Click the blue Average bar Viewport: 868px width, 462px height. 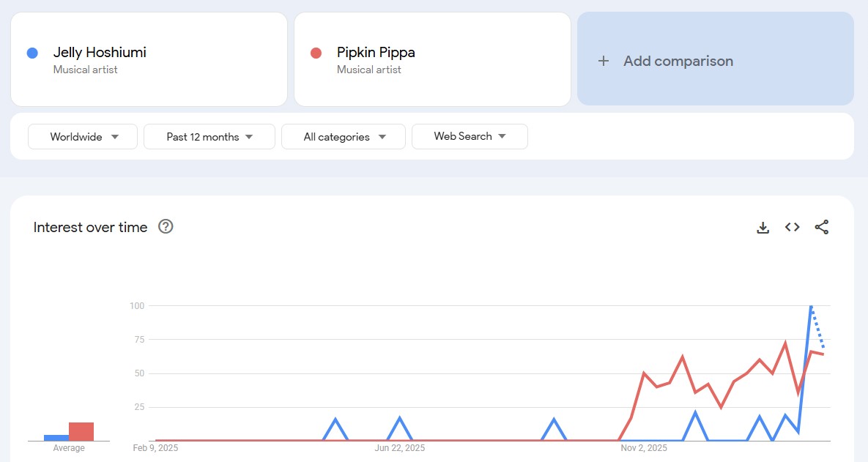point(56,438)
